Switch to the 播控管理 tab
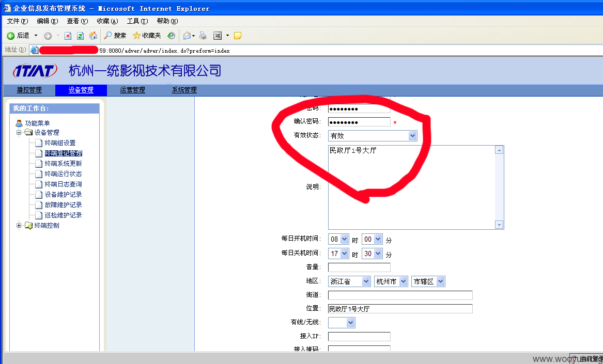The width and height of the screenshot is (603, 364). 29,90
